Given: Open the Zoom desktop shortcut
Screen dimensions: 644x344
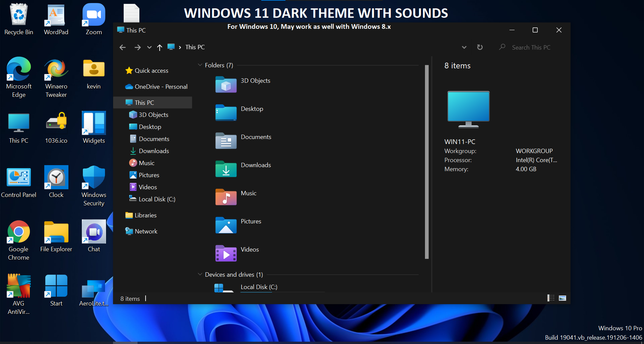Looking at the screenshot, I should pyautogui.click(x=94, y=19).
